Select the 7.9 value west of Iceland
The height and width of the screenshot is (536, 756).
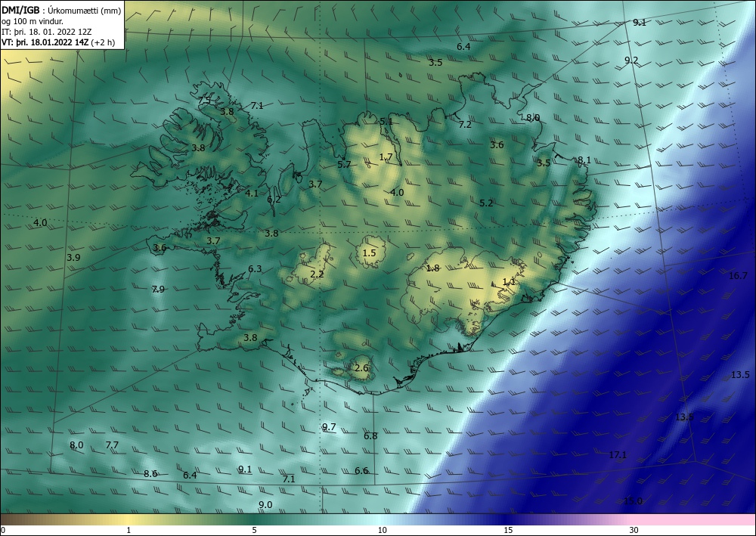tap(158, 290)
